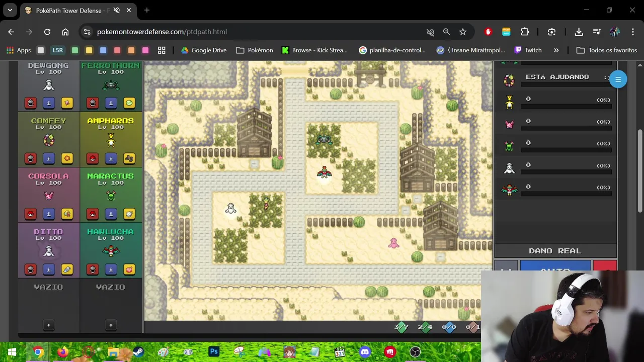This screenshot has height=362, width=644.
Task: Select the white Dewgong tower on the map
Action: tap(230, 208)
